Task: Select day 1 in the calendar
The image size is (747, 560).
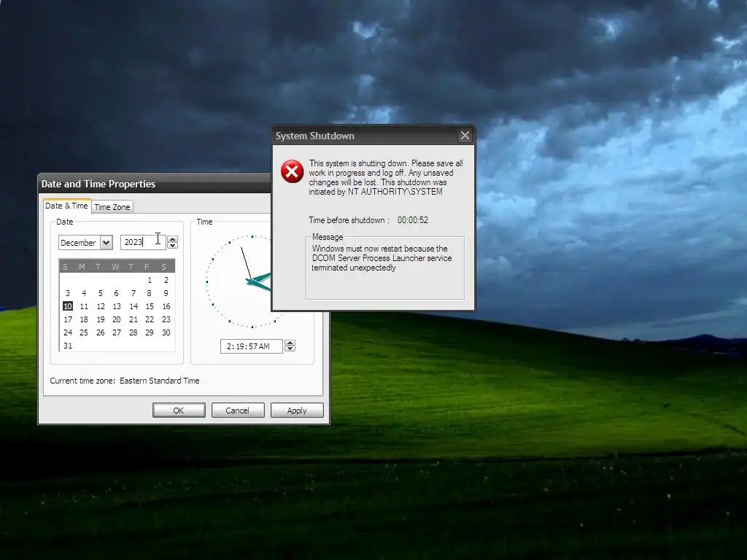Action: [x=150, y=280]
